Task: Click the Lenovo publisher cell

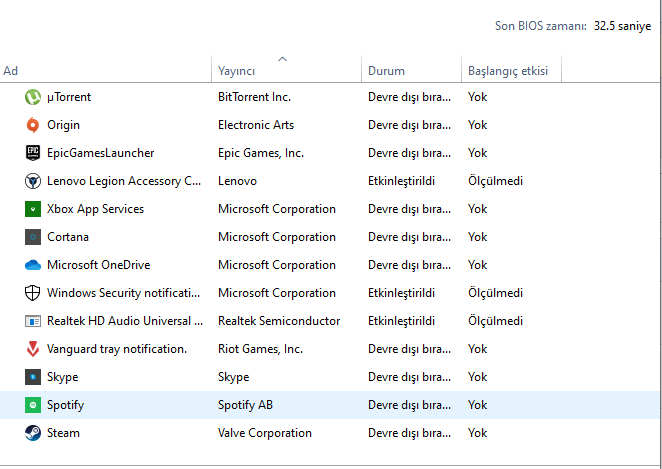Action: pos(237,181)
